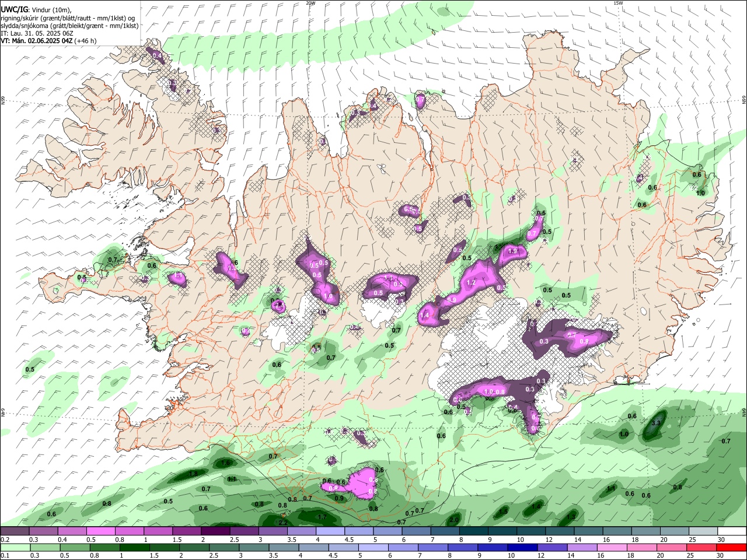Click the light grey snow swatch labeled 25
The image size is (747, 560).
tap(703, 531)
